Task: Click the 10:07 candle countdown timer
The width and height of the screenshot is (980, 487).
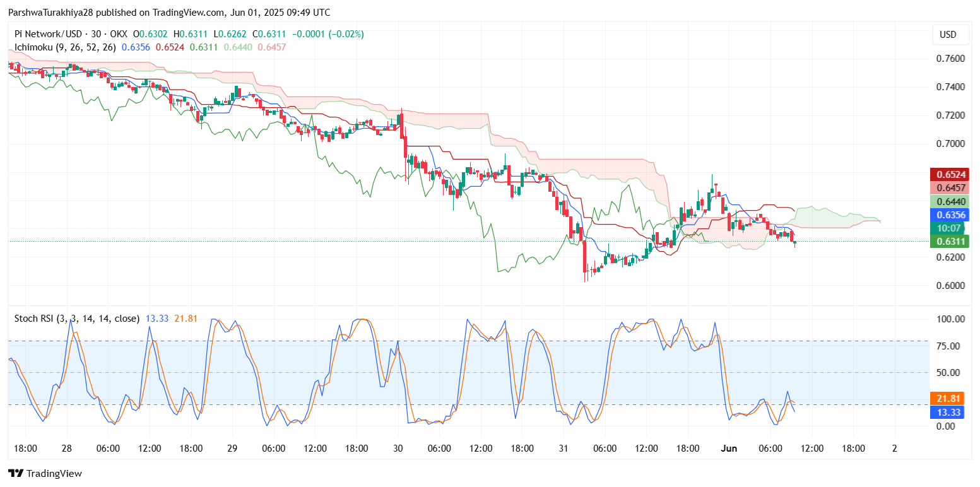Action: point(950,228)
